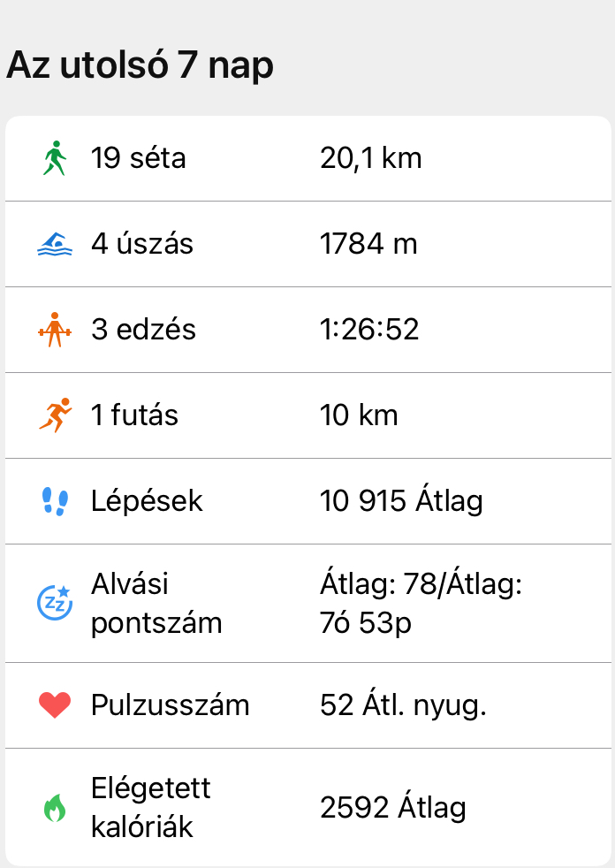Tap the 10 915 Átlag steps value

401,502
